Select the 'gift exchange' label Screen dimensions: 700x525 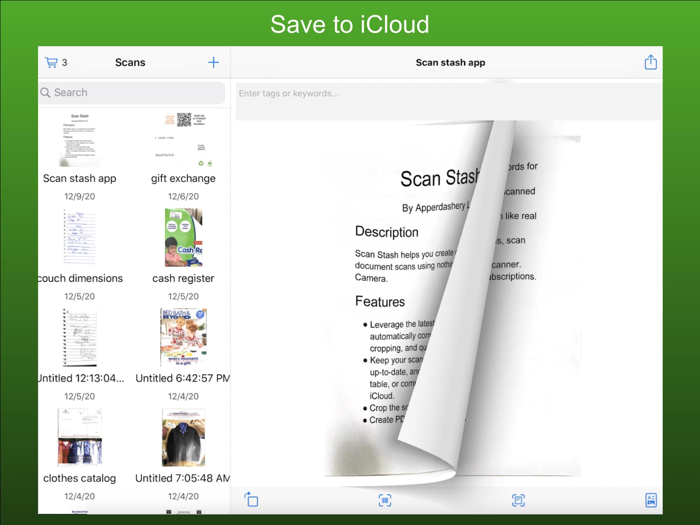click(183, 179)
